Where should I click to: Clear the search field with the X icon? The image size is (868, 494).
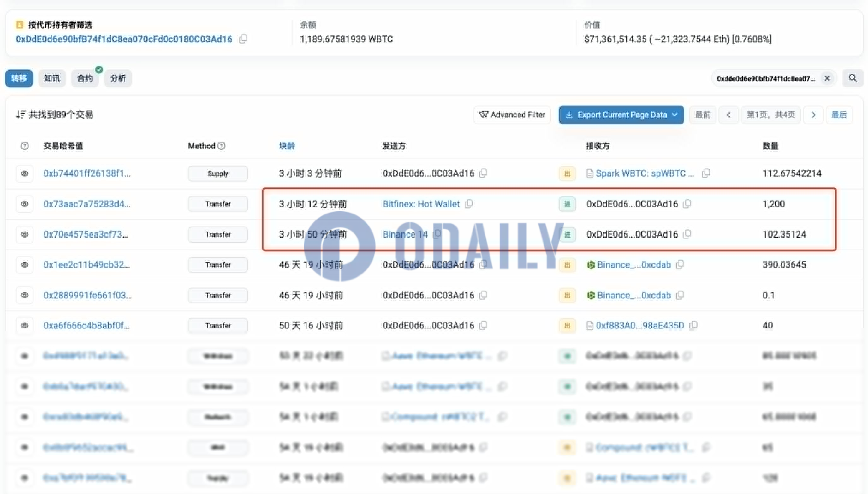827,78
